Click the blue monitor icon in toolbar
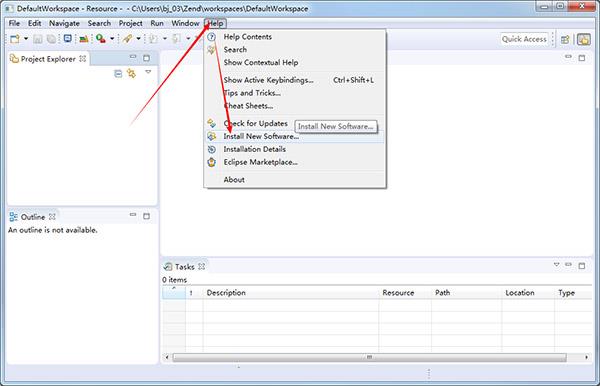Screen dimensions: 600x386 click(67, 38)
